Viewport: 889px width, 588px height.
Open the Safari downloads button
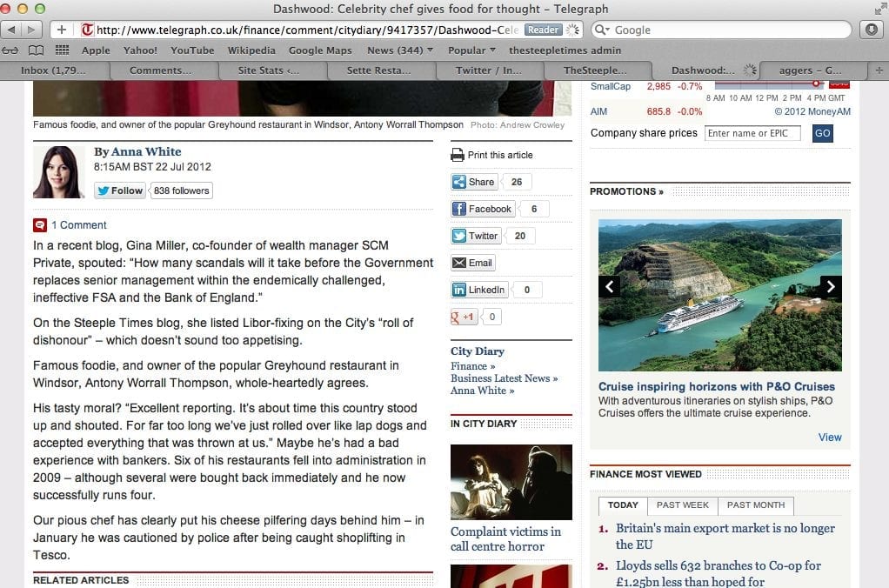[x=871, y=30]
